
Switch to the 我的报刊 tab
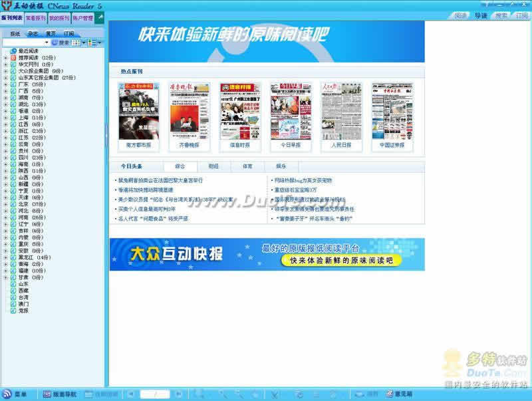pos(59,18)
